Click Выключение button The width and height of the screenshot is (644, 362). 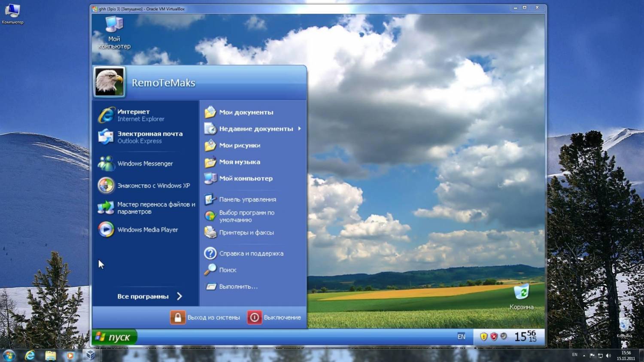(x=274, y=317)
